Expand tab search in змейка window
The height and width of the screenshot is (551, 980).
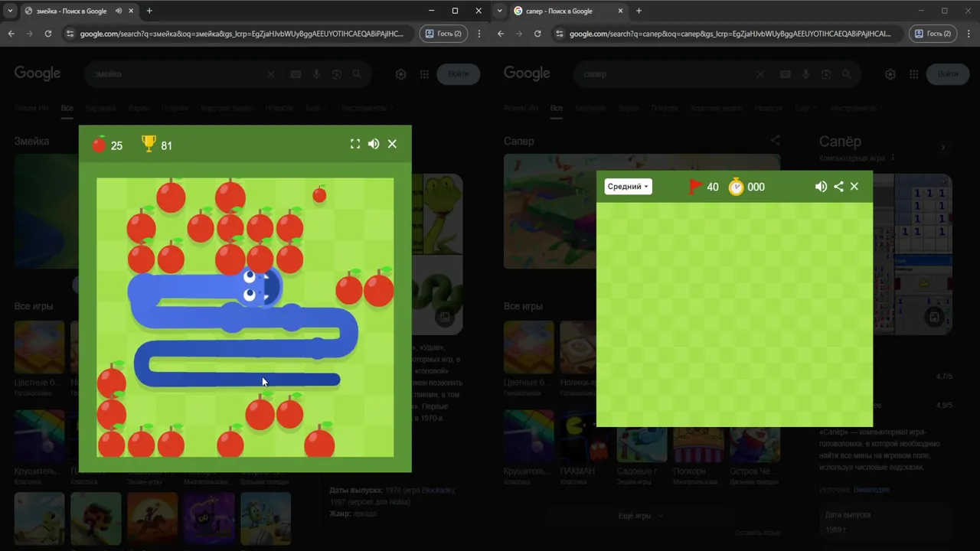(10, 11)
